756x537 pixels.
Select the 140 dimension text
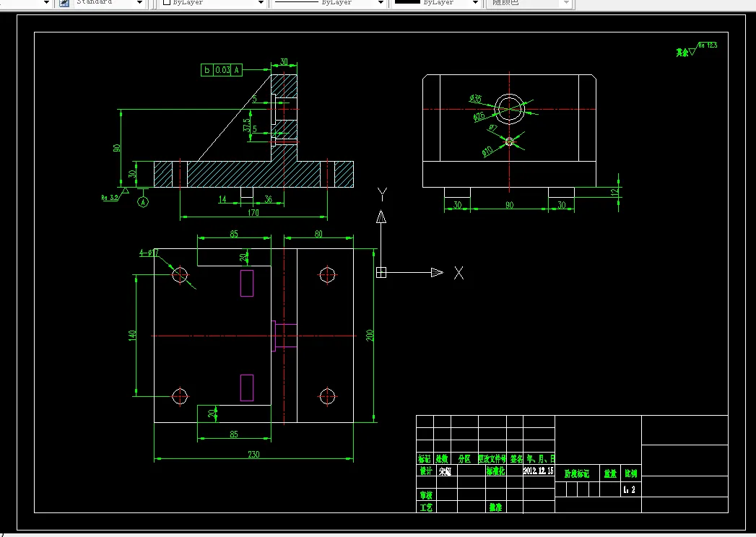tap(132, 336)
